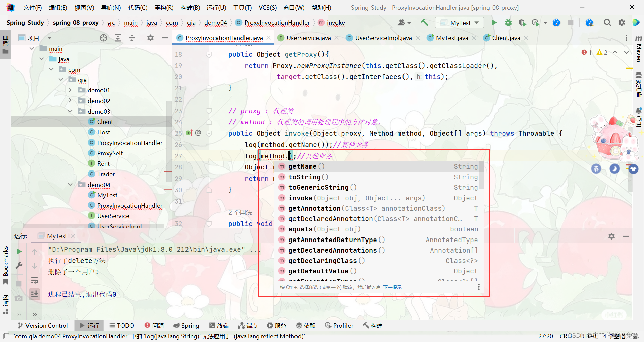
Task: Start debugging with the bug icon
Action: 508,22
